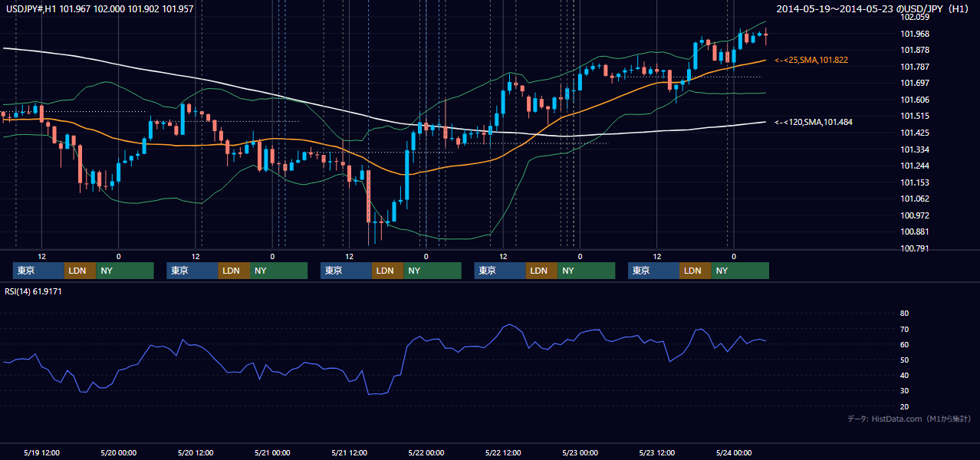Click the LDN session bar for 5/23
Viewport: 980px width, 460px height.
pyautogui.click(x=695, y=271)
